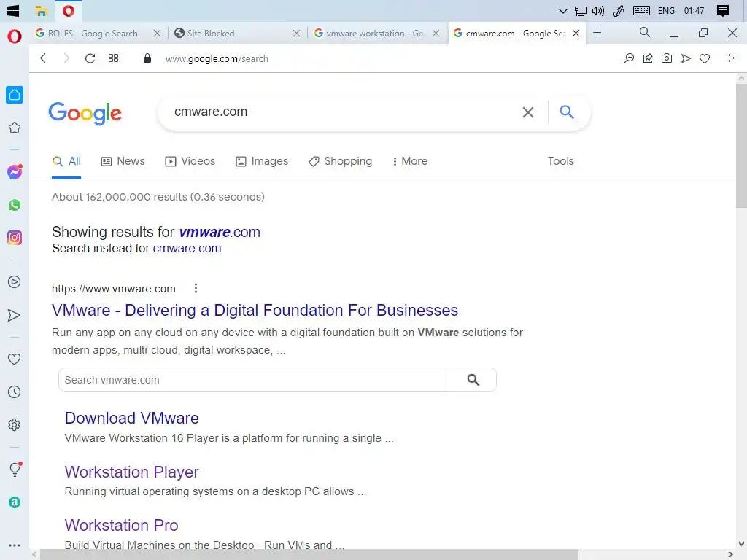747x560 pixels.
Task: Add page to bookmarks heart icon
Action: pyautogui.click(x=705, y=58)
